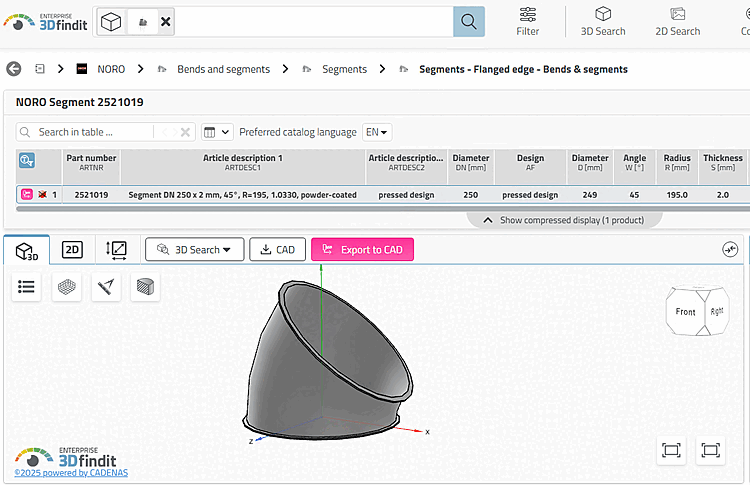Image resolution: width=750 pixels, height=485 pixels.
Task: Open the dimensions view tab
Action: tap(116, 250)
